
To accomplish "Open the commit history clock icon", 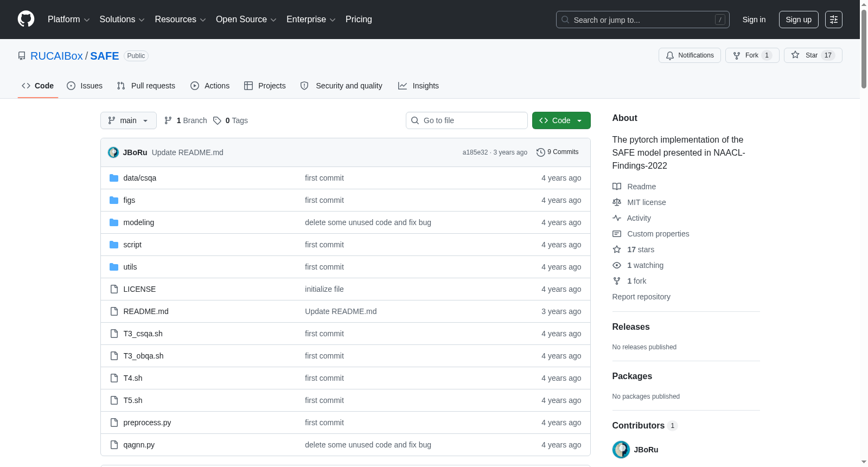I will pyautogui.click(x=540, y=152).
